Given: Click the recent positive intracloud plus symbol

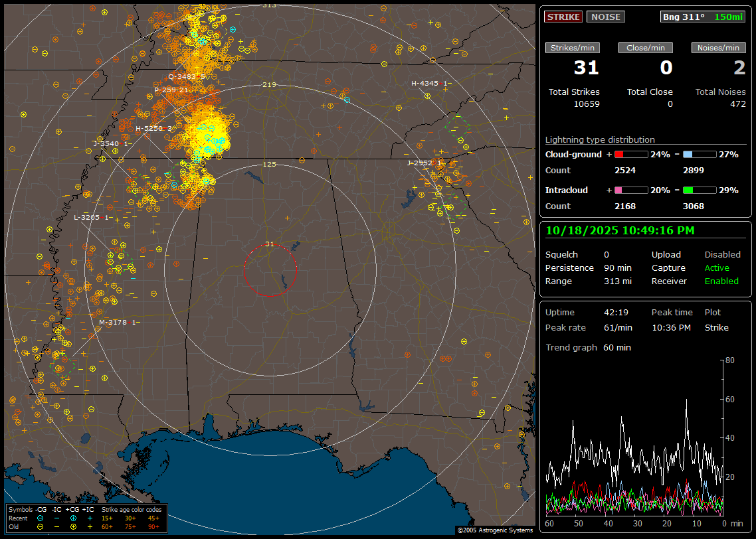Looking at the screenshot, I should (x=90, y=518).
